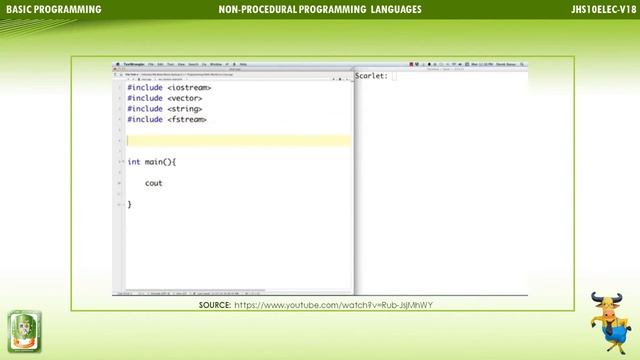640x360 pixels.
Task: Click the Apple menu icon
Action: pyautogui.click(x=118, y=64)
